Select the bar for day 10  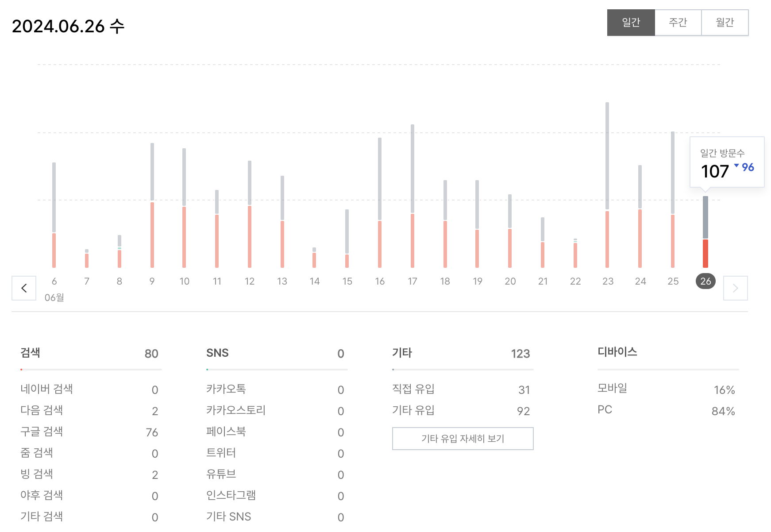click(184, 208)
